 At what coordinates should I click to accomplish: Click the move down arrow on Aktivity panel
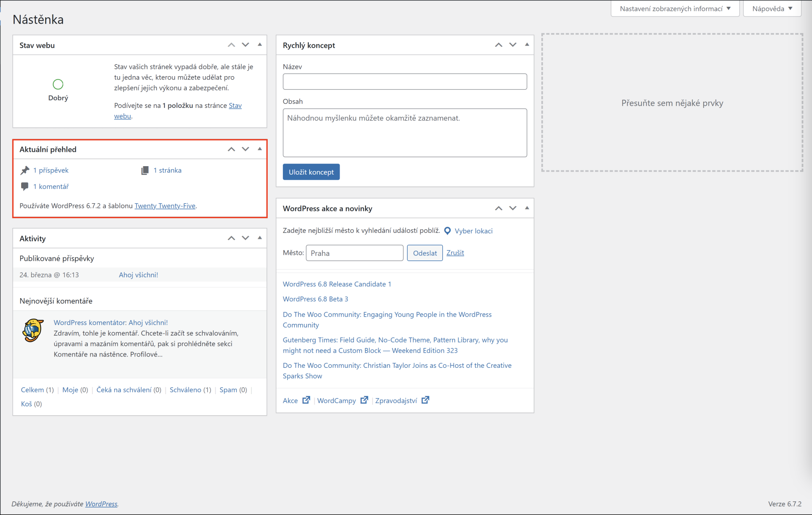click(x=245, y=238)
